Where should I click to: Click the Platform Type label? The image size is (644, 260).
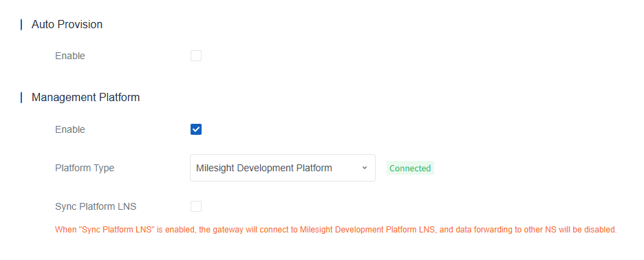tap(85, 168)
